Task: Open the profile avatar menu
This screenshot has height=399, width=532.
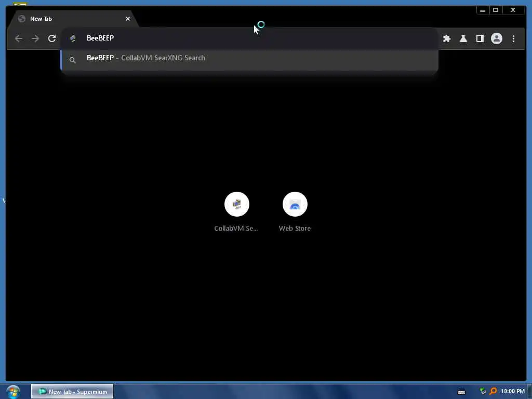Action: coord(496,38)
